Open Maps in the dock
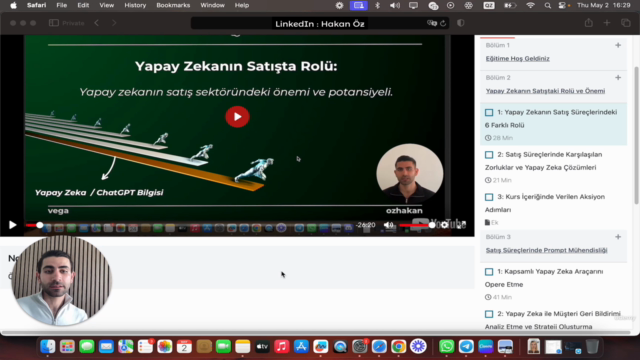This screenshot has width=640, height=360. (126, 347)
